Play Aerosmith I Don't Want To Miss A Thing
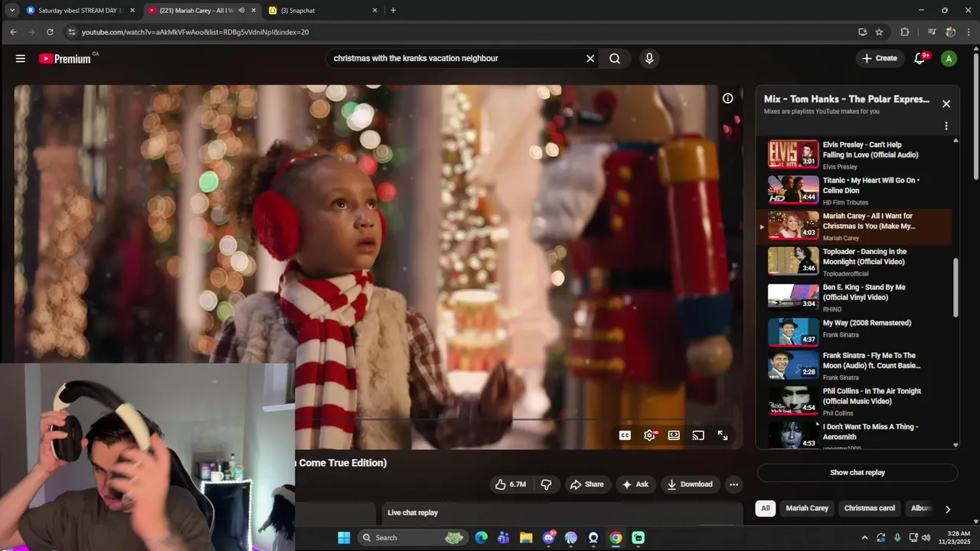The height and width of the screenshot is (551, 980). click(856, 435)
